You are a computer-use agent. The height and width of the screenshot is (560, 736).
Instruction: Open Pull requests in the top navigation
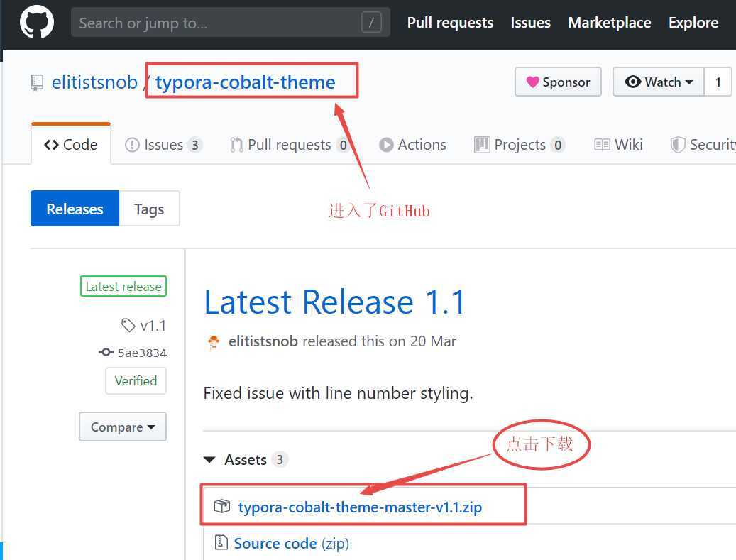pyautogui.click(x=450, y=23)
